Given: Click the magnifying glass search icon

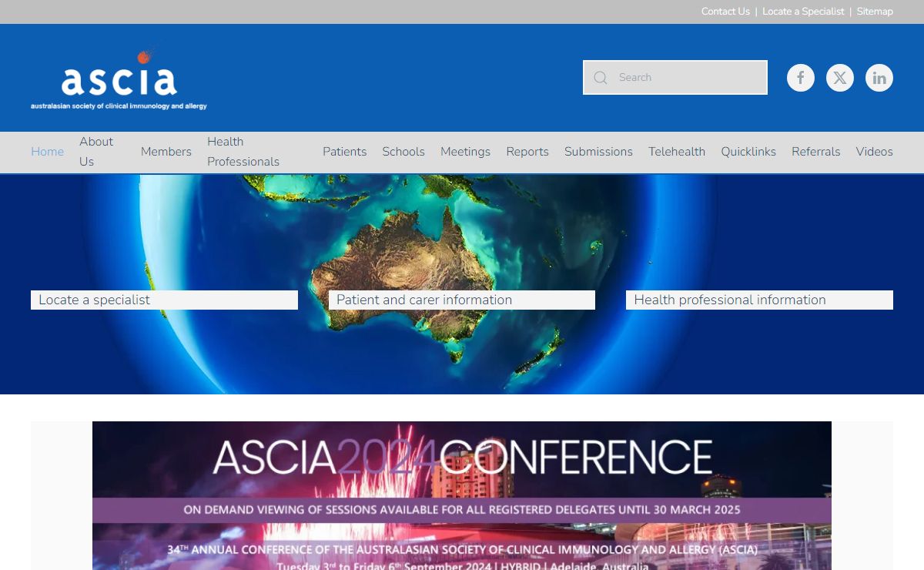Looking at the screenshot, I should (x=601, y=78).
